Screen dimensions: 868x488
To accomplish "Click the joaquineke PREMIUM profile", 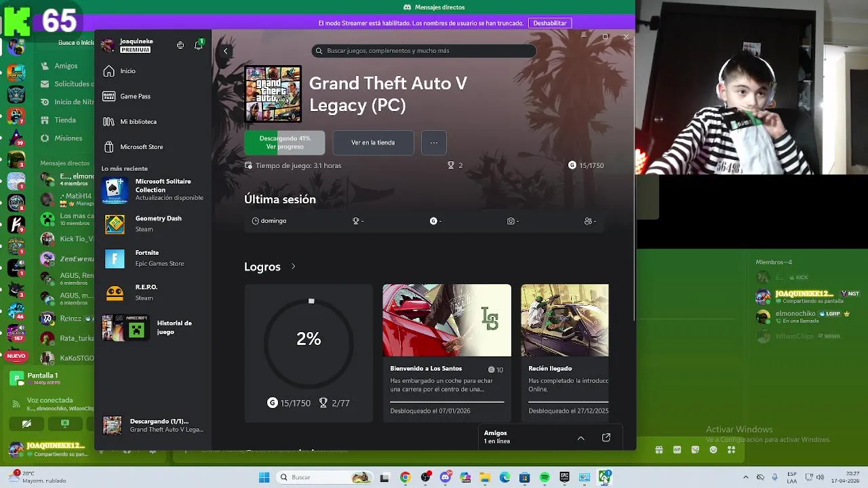I will (x=127, y=45).
